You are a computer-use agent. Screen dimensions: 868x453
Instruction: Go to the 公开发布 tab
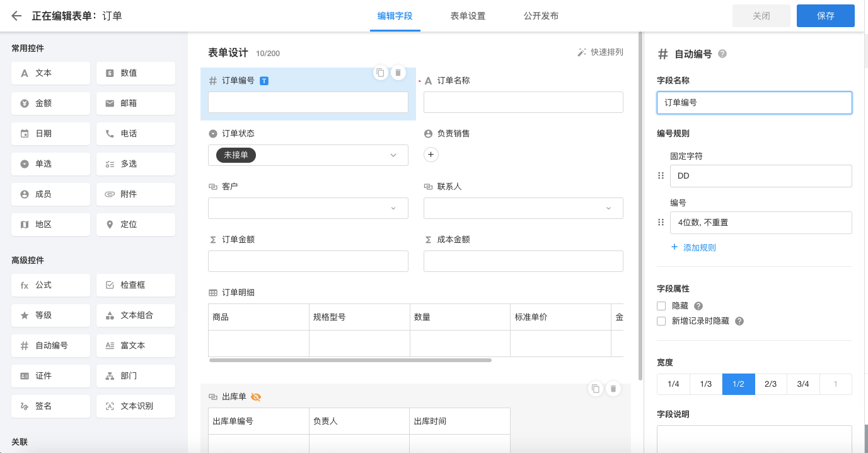541,16
